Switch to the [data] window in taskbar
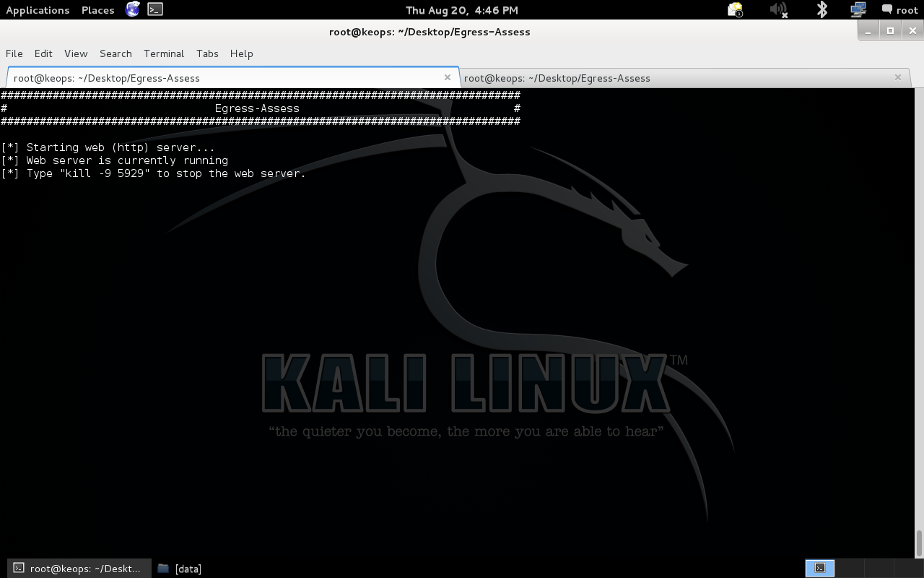The height and width of the screenshot is (578, 924). pyautogui.click(x=179, y=569)
